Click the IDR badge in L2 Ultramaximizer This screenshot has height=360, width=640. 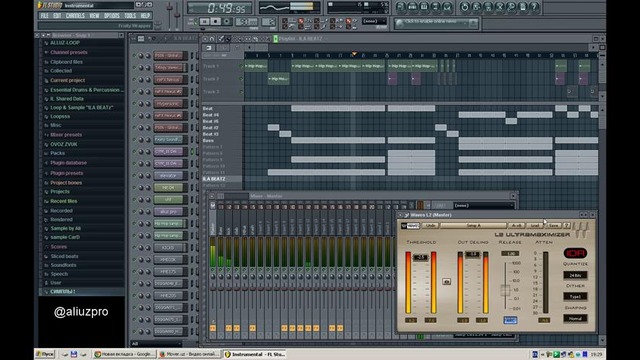click(575, 253)
